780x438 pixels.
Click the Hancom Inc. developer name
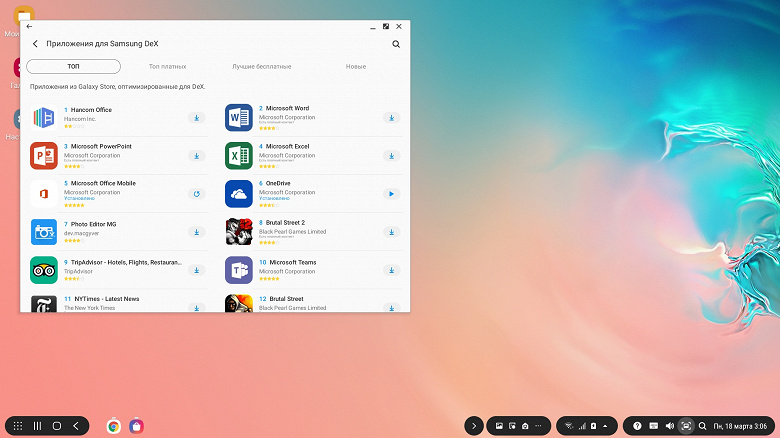point(80,119)
